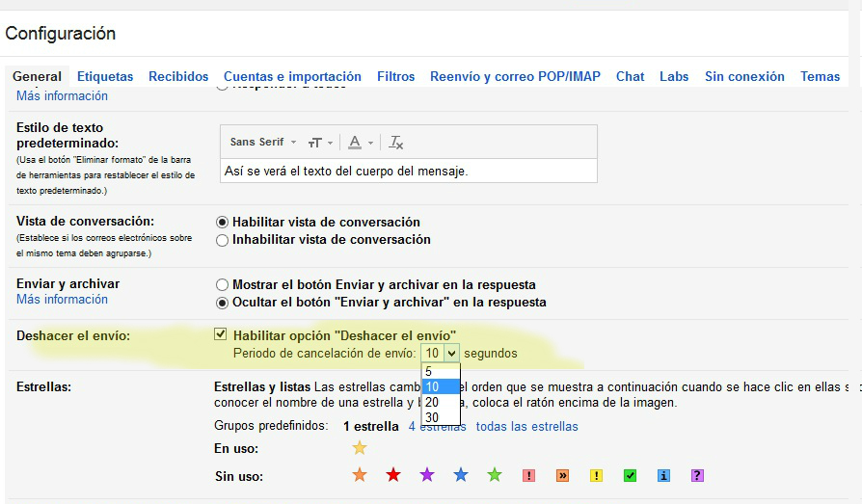Click the blue info icon

pos(663,475)
